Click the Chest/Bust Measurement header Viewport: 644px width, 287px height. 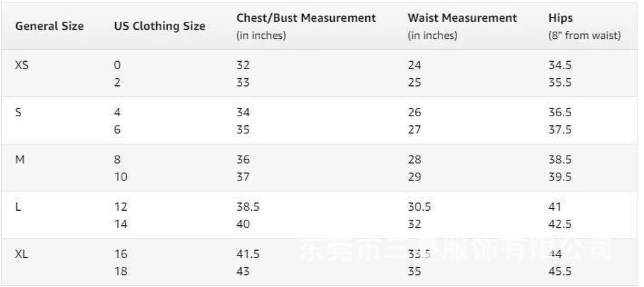pyautogui.click(x=306, y=18)
